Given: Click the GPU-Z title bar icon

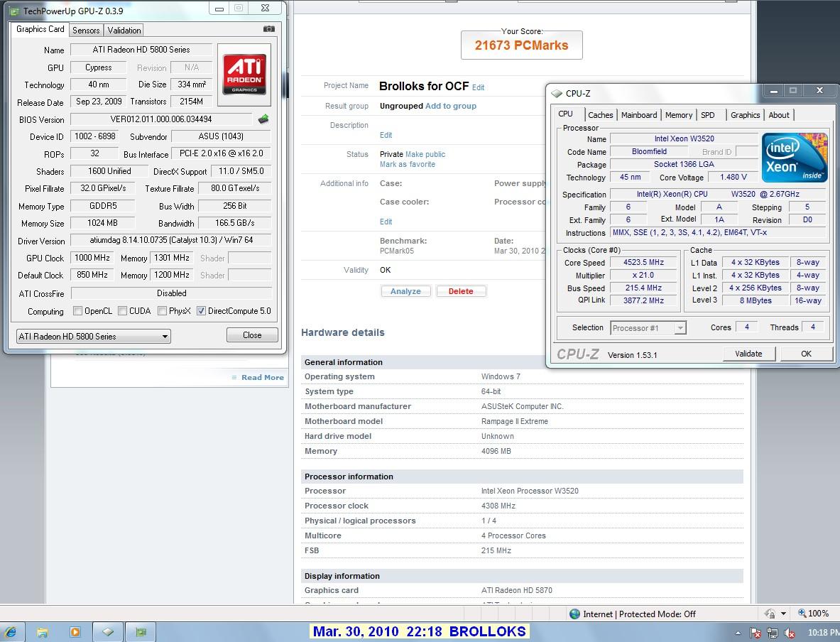Looking at the screenshot, I should [x=14, y=11].
